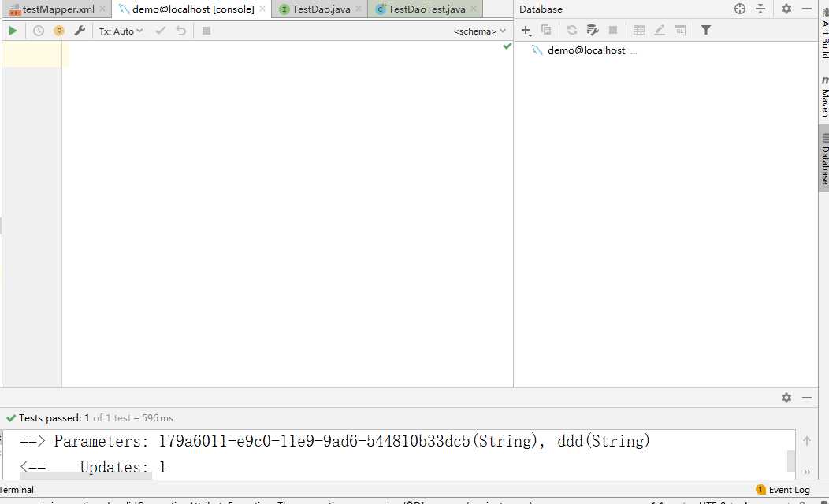Hide the Database panel with minus icon
The image size is (829, 504).
pyautogui.click(x=807, y=9)
